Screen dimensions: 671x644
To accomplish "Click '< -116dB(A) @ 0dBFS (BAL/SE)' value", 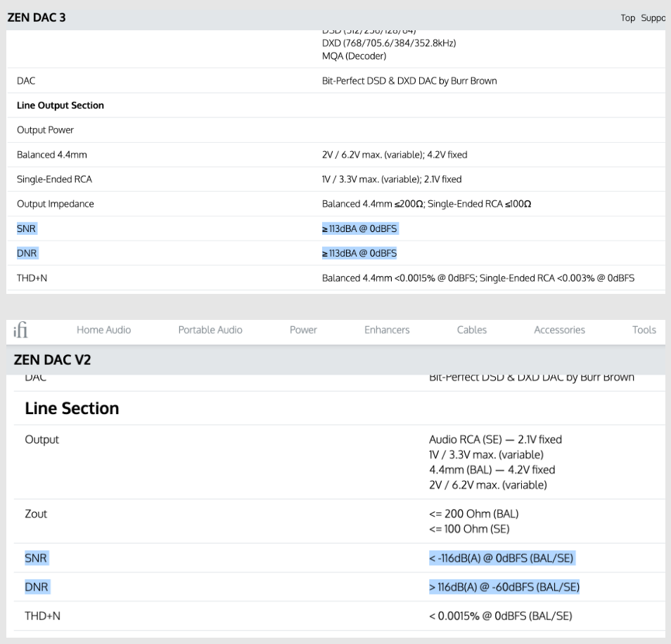I will click(x=501, y=558).
